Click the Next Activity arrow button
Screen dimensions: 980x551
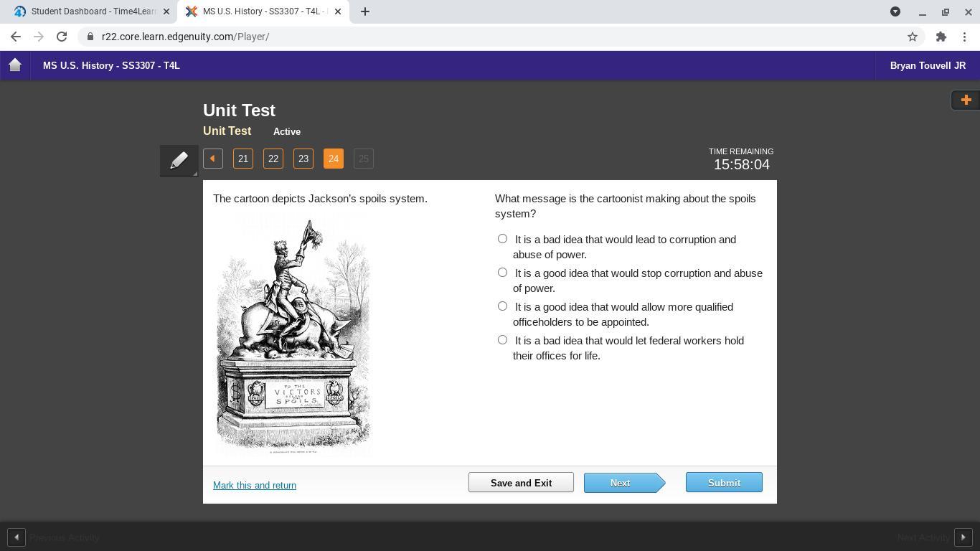click(x=963, y=537)
